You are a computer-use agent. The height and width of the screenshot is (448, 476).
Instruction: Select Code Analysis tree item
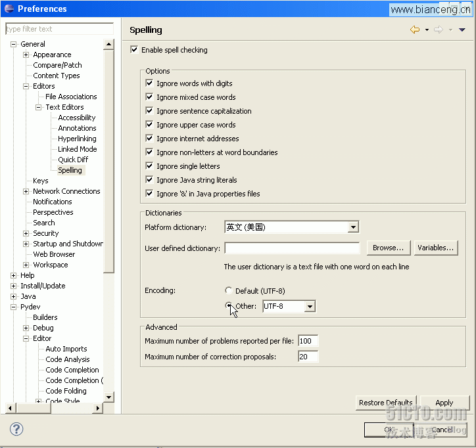click(x=68, y=359)
